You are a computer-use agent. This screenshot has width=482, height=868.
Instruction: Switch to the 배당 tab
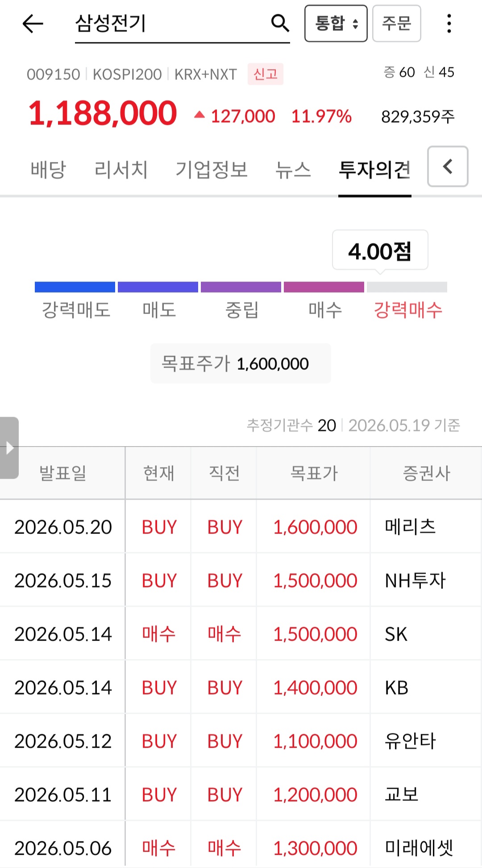(48, 170)
